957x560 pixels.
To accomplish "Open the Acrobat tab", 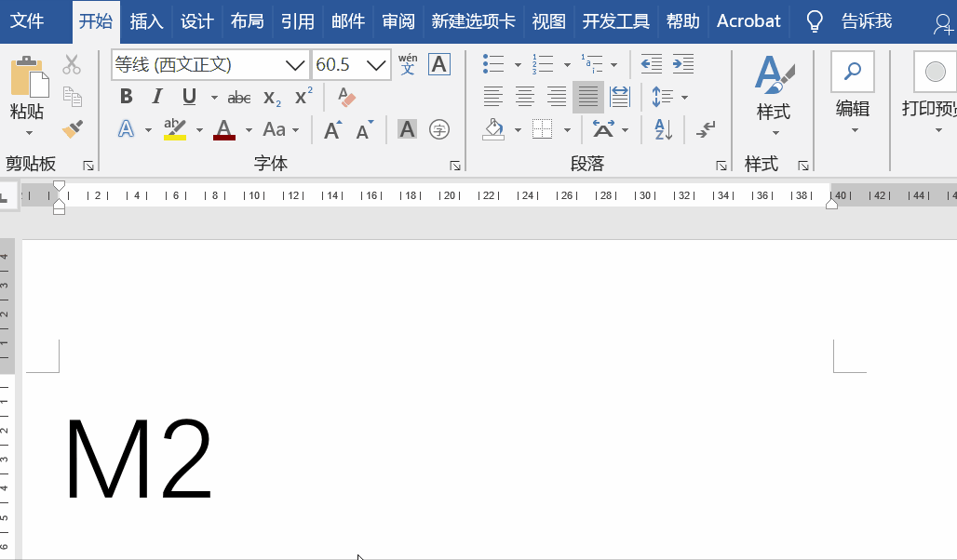I will (748, 21).
